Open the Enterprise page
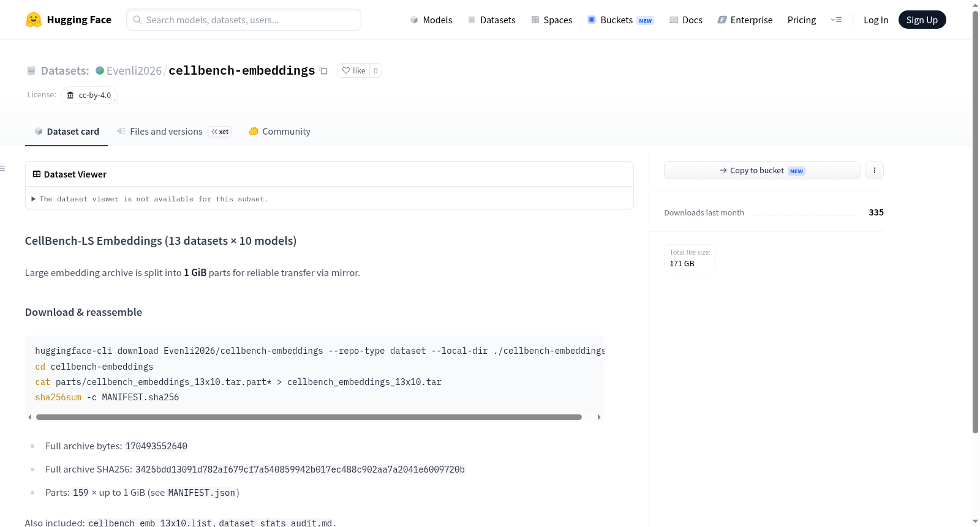The width and height of the screenshot is (980, 527). (x=745, y=20)
